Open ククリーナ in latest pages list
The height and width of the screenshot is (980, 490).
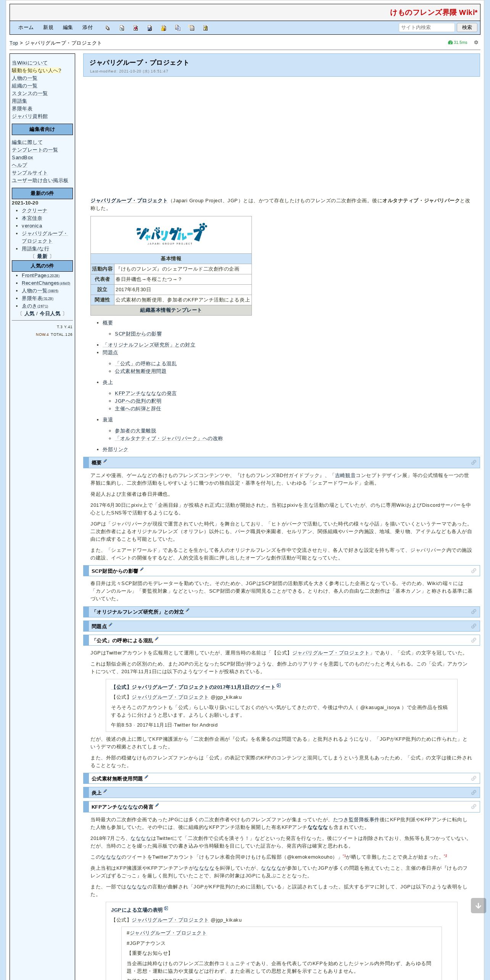point(34,211)
